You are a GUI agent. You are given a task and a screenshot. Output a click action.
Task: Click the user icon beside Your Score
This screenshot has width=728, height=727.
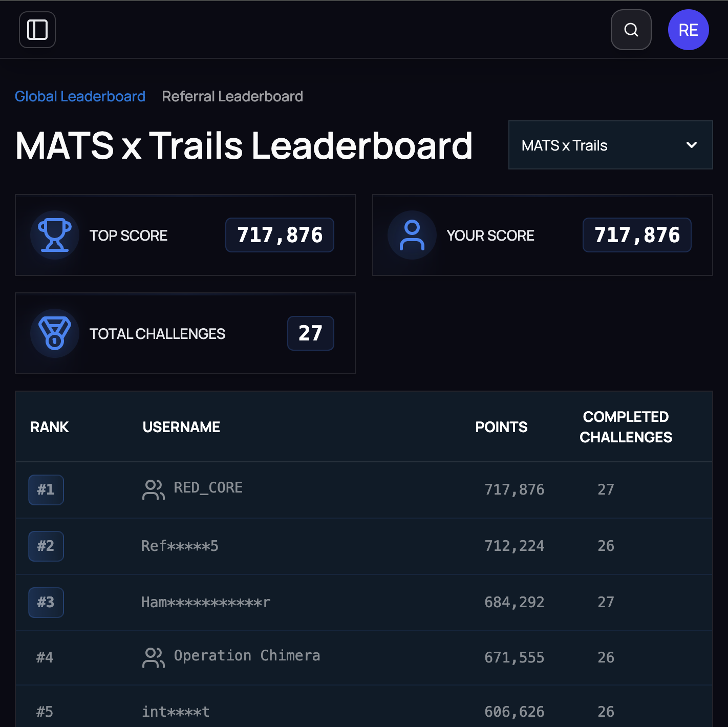(x=412, y=235)
